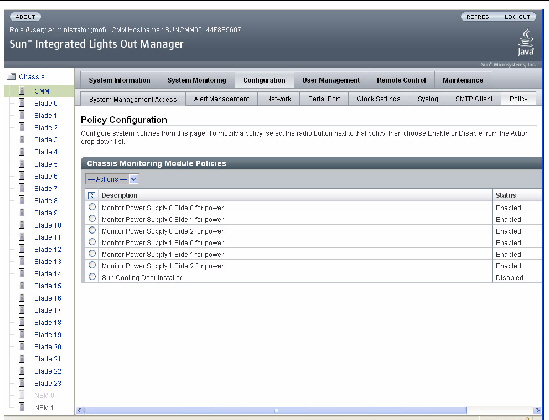Viewport: 549px width, 420px height.
Task: Select radio for Power Supply 0 Side 0 policy
Action: coord(92,207)
